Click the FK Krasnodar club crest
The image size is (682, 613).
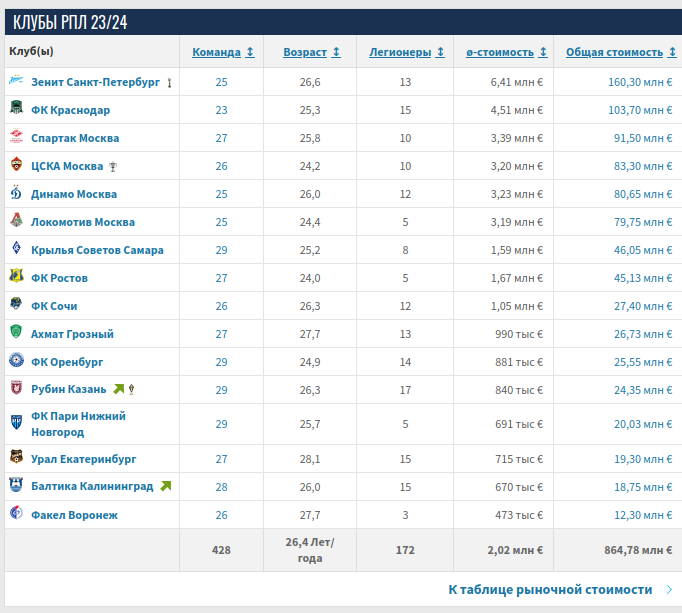[x=16, y=107]
